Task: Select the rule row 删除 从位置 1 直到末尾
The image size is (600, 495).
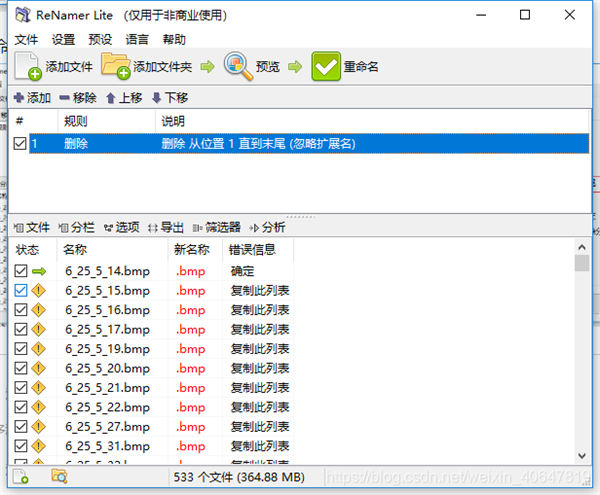Action: (x=309, y=144)
